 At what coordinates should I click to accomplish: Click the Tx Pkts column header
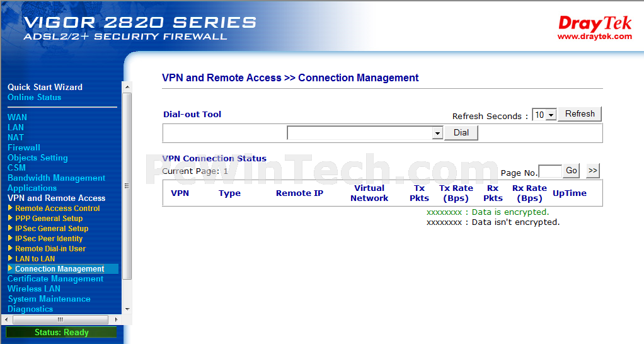click(x=419, y=193)
